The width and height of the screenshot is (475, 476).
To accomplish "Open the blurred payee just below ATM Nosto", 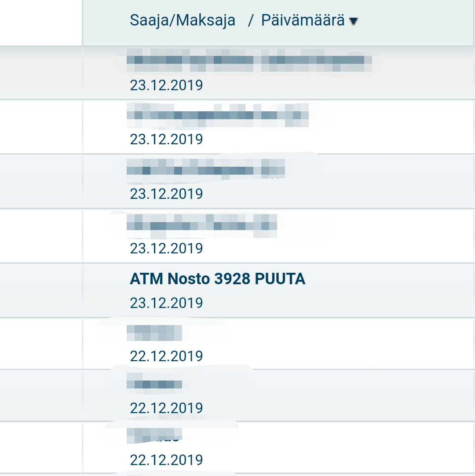I will tap(154, 333).
